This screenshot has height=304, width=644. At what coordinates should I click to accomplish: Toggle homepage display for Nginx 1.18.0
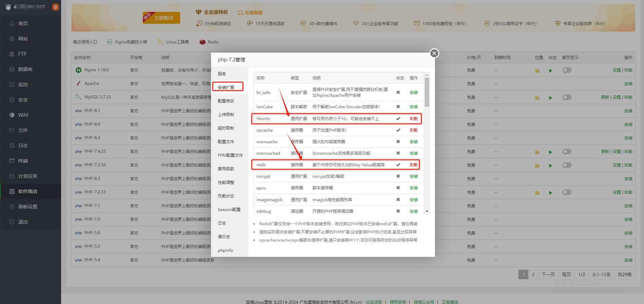(567, 70)
